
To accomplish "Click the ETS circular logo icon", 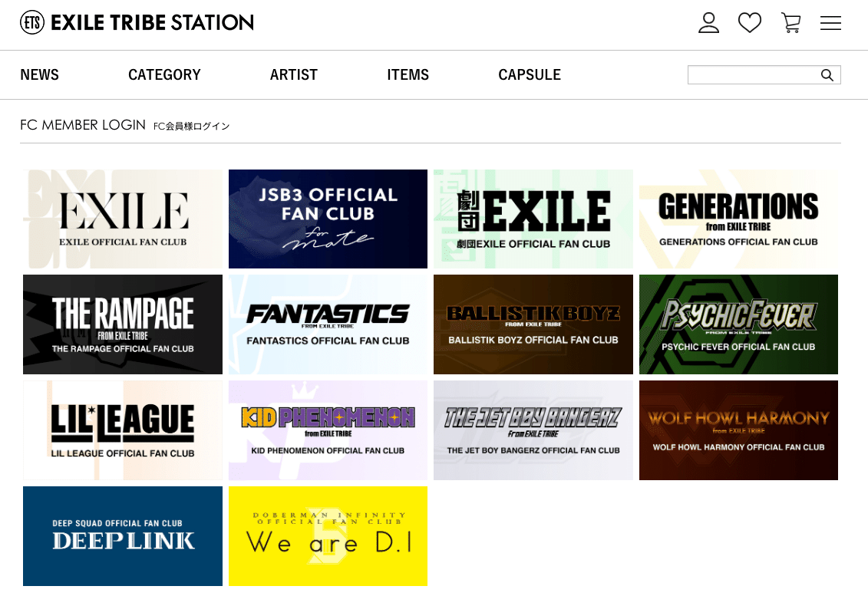I will pyautogui.click(x=32, y=23).
